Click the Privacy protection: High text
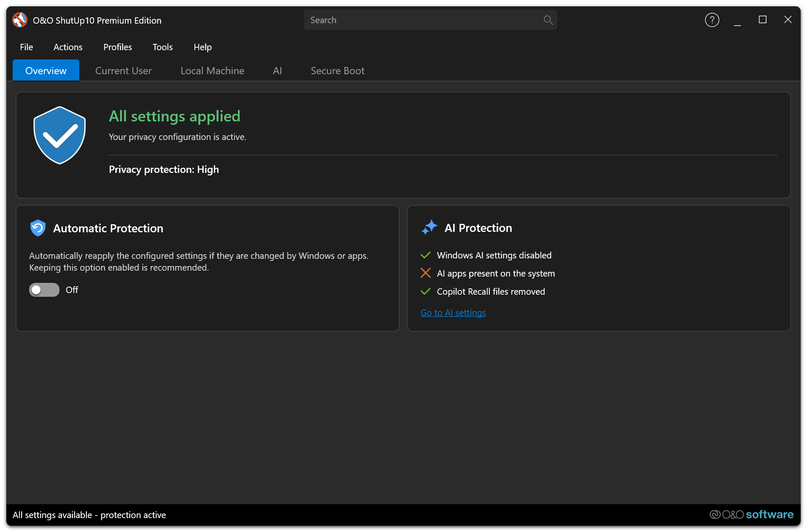807x532 pixels. [164, 169]
